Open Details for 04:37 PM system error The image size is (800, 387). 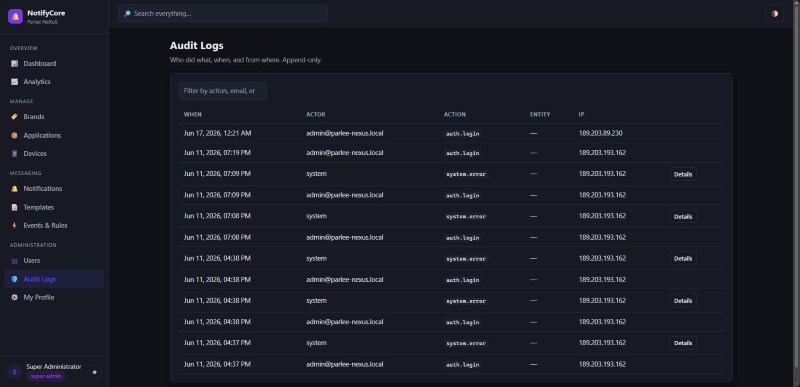click(683, 343)
